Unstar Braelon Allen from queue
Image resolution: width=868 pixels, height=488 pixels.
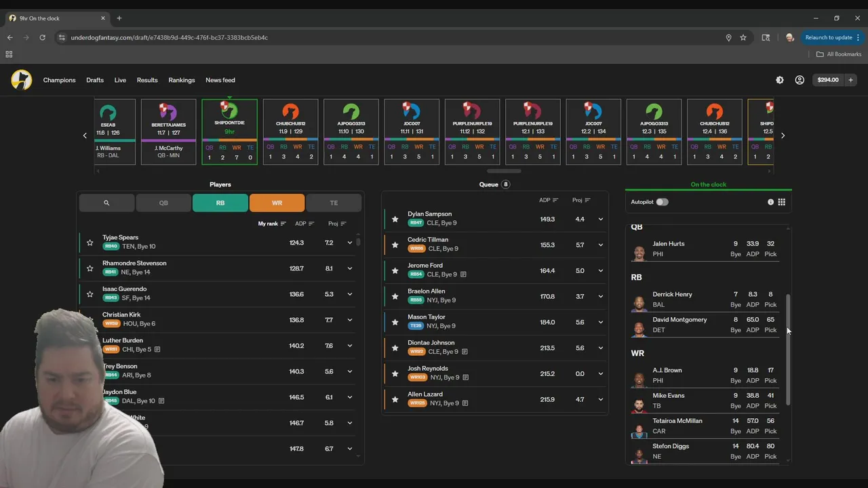tap(395, 297)
